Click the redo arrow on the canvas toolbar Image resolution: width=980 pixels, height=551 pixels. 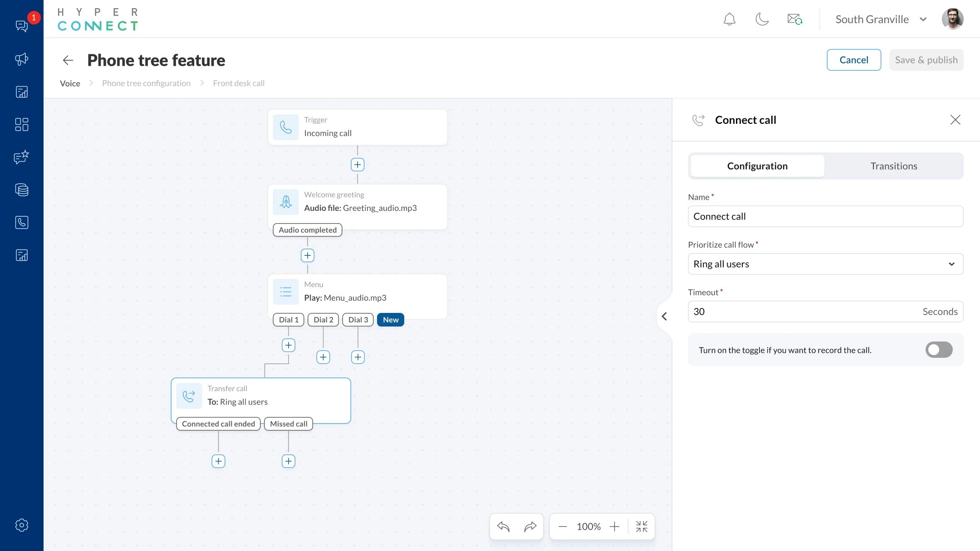coord(530,527)
